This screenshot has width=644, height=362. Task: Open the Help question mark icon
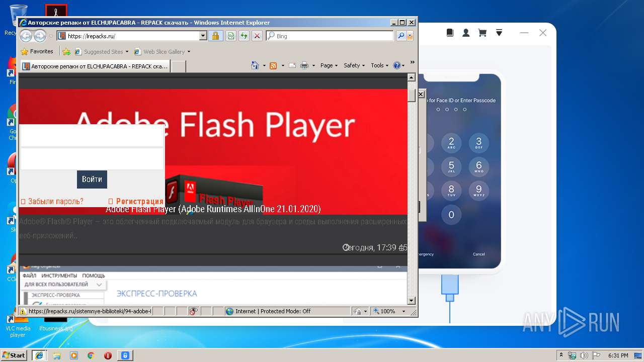[x=396, y=65]
